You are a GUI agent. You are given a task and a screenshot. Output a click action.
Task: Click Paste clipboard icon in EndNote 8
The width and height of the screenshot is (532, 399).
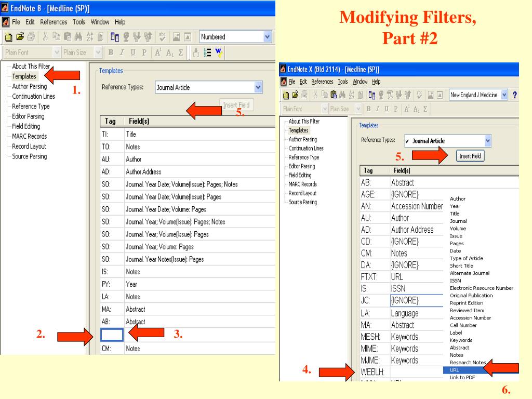[68, 36]
